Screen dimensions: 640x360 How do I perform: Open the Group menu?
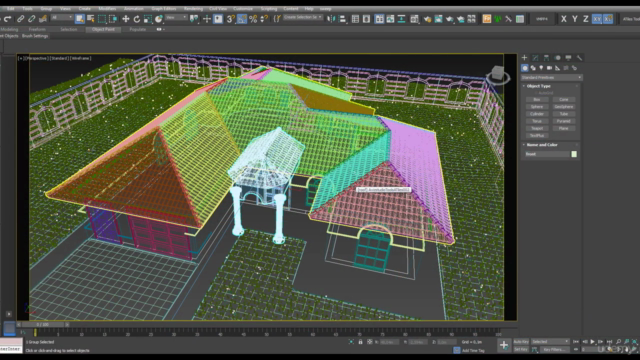(46, 9)
